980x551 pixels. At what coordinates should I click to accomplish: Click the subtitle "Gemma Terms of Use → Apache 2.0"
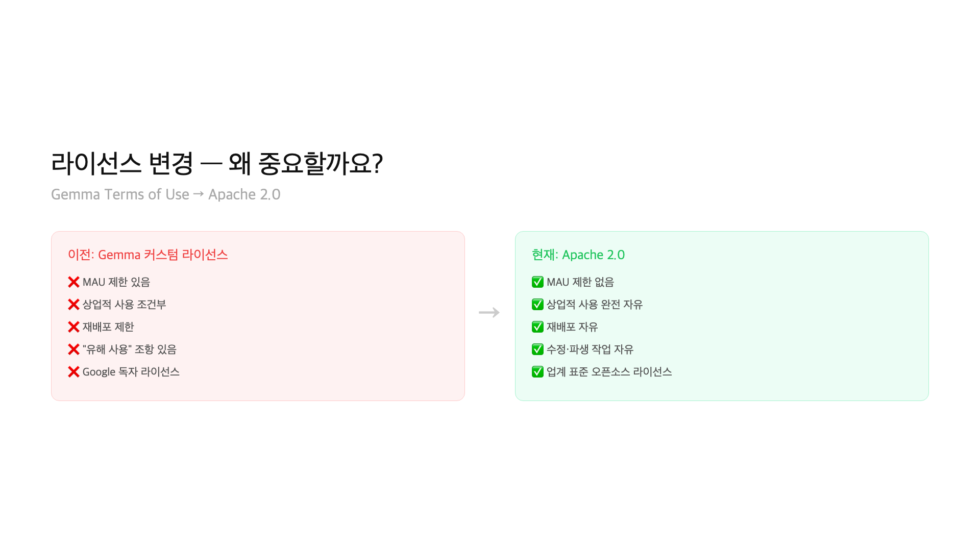[x=166, y=194]
